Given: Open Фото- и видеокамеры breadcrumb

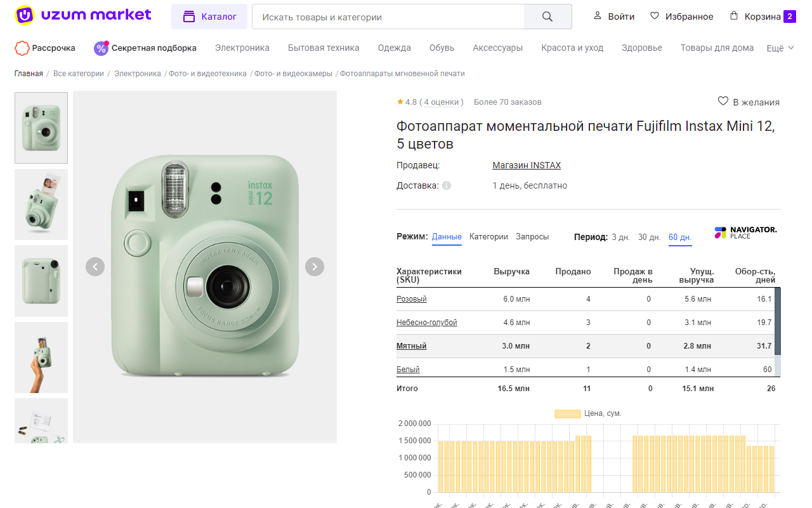Looking at the screenshot, I should coord(293,74).
